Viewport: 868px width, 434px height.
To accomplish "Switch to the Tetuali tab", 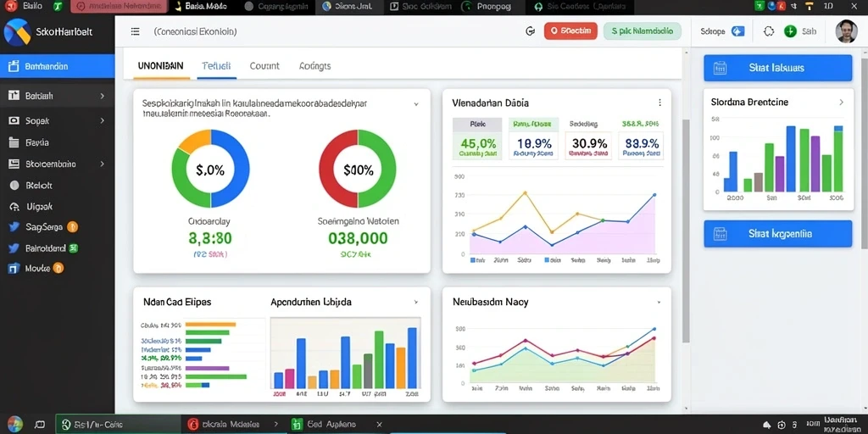I will 216,66.
